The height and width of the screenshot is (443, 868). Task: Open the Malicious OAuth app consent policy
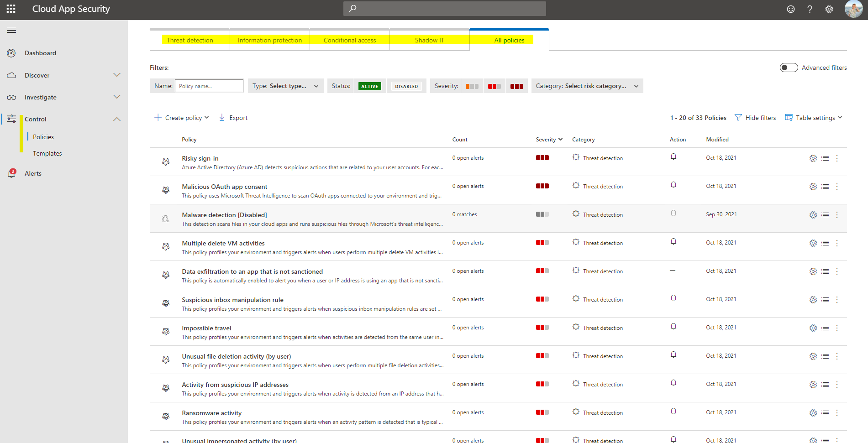225,187
